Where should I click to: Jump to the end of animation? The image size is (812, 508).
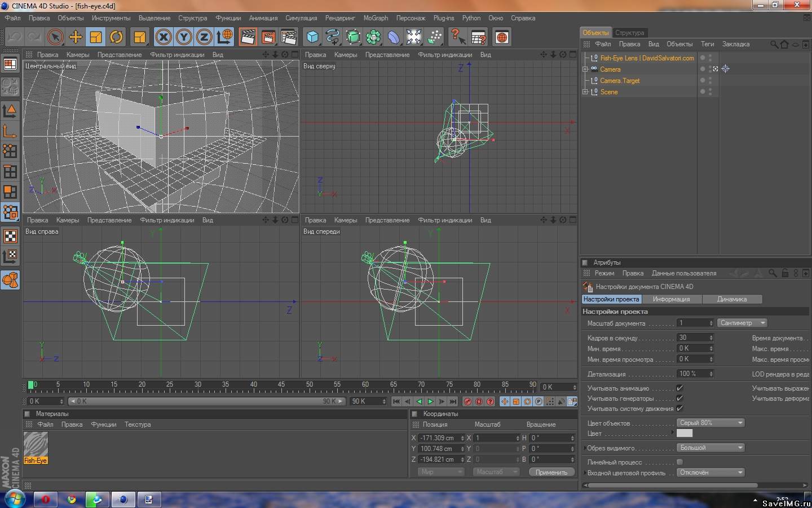[453, 401]
